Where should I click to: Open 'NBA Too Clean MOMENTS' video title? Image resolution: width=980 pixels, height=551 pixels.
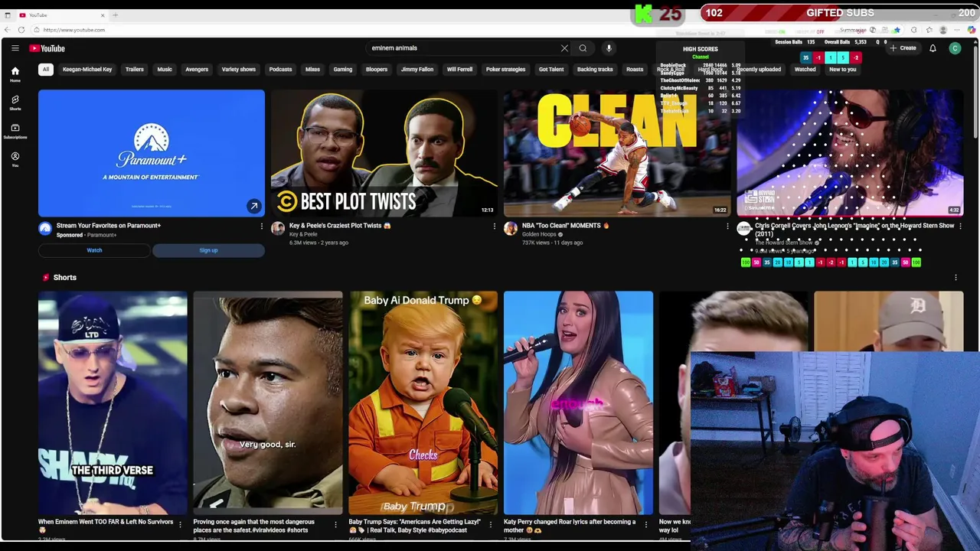[x=566, y=226]
